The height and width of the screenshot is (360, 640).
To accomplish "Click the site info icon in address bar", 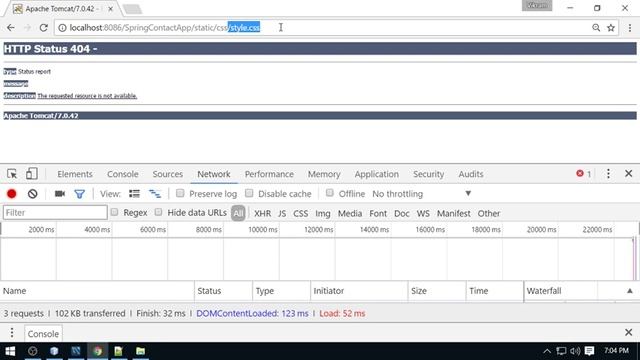I will [62, 28].
